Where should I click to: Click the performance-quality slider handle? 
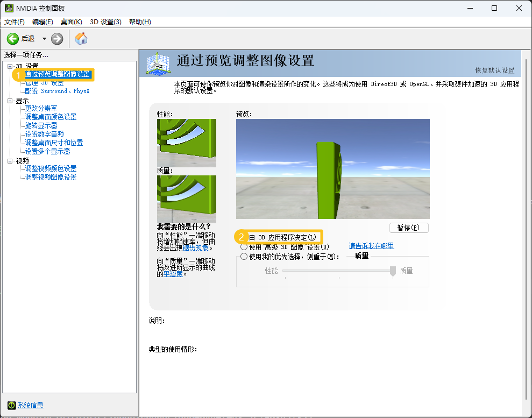point(393,271)
